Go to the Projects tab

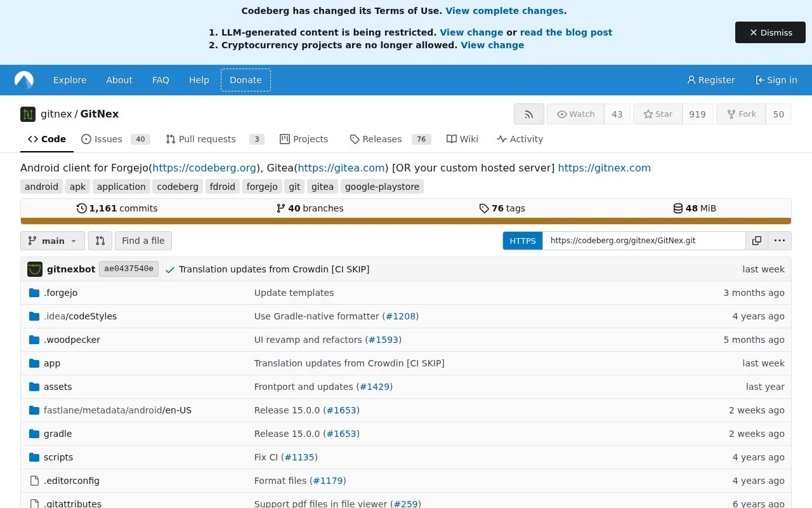(x=304, y=139)
